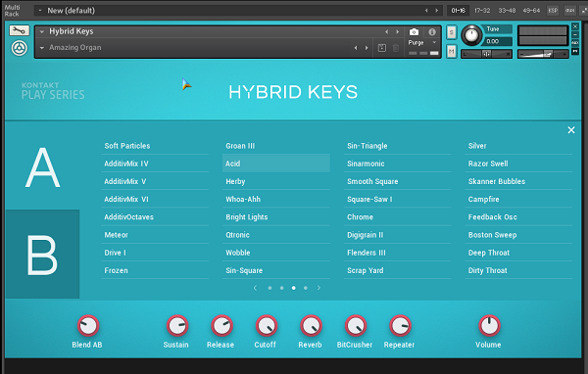Choose the Meteor sound
588x374 pixels.
click(x=155, y=235)
